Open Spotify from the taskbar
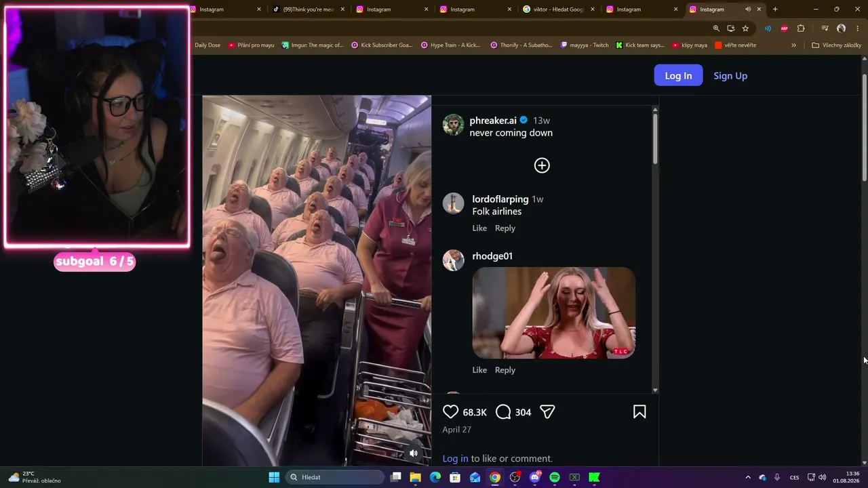868x488 pixels. tap(555, 477)
